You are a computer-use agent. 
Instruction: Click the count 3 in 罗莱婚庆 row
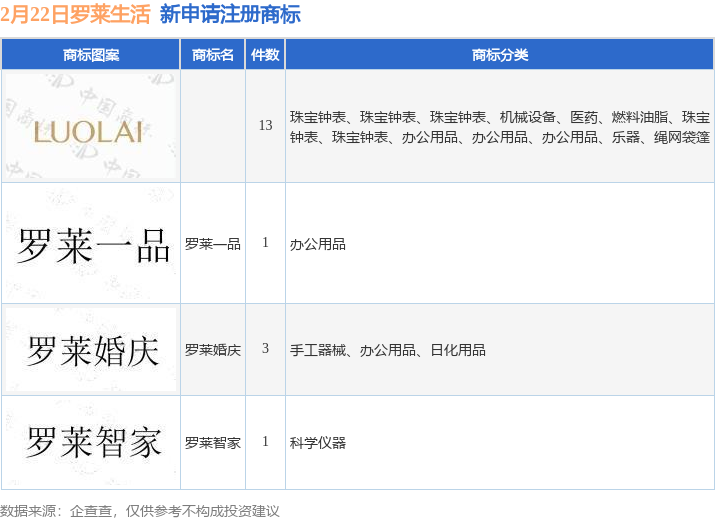[265, 348]
